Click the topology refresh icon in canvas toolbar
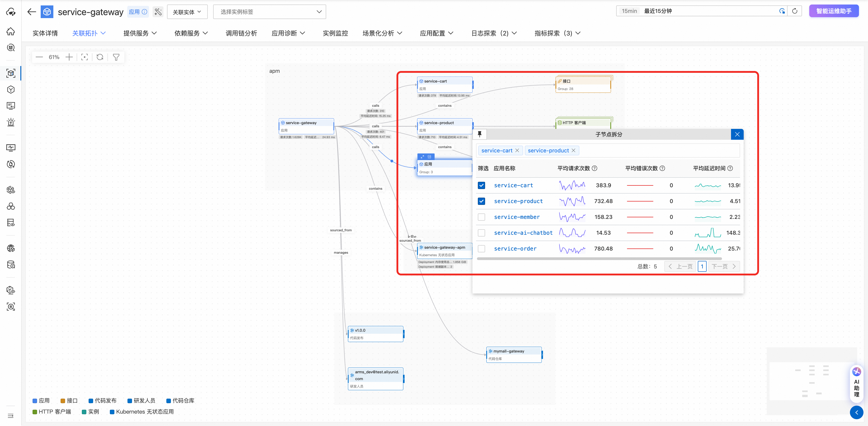This screenshot has height=426, width=868. click(x=100, y=57)
